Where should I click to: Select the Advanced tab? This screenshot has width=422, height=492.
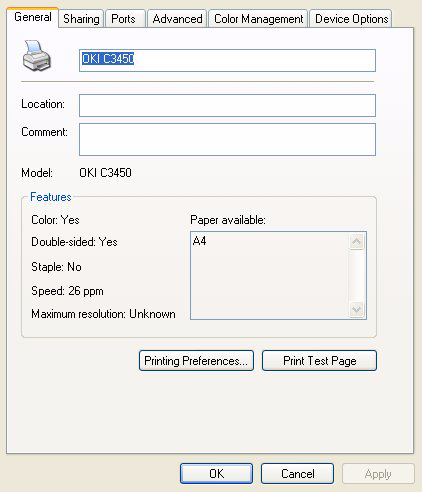pyautogui.click(x=177, y=19)
